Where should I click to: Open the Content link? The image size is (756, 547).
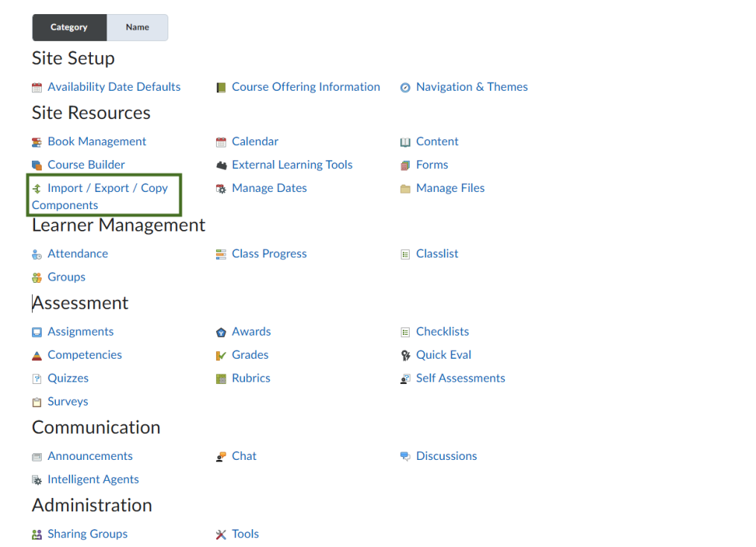point(437,141)
